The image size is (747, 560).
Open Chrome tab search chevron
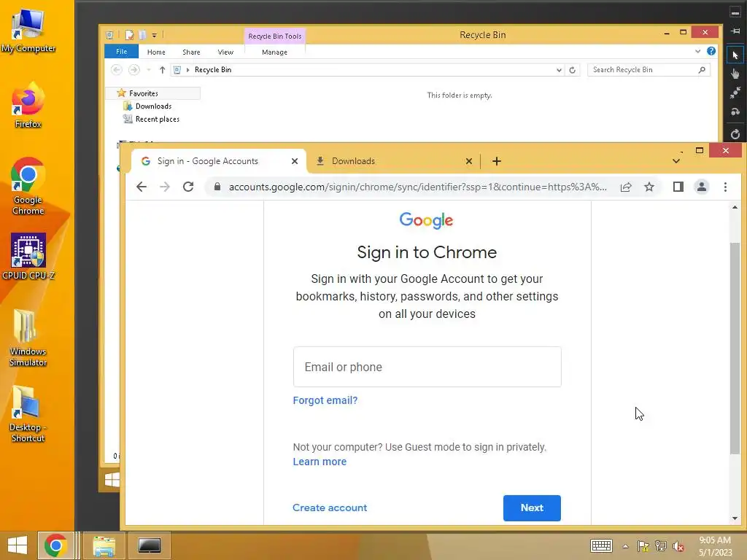[x=676, y=161]
